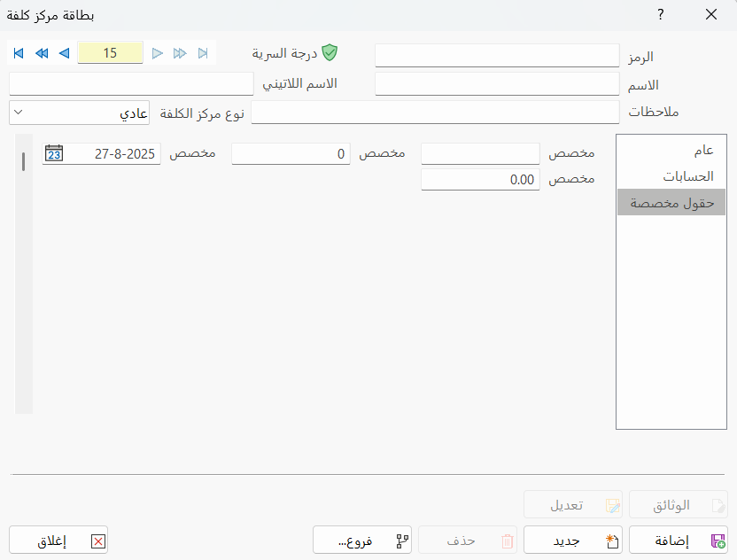Jump to the last record with the skip-forward icon
The image size is (737, 560).
pyautogui.click(x=202, y=53)
